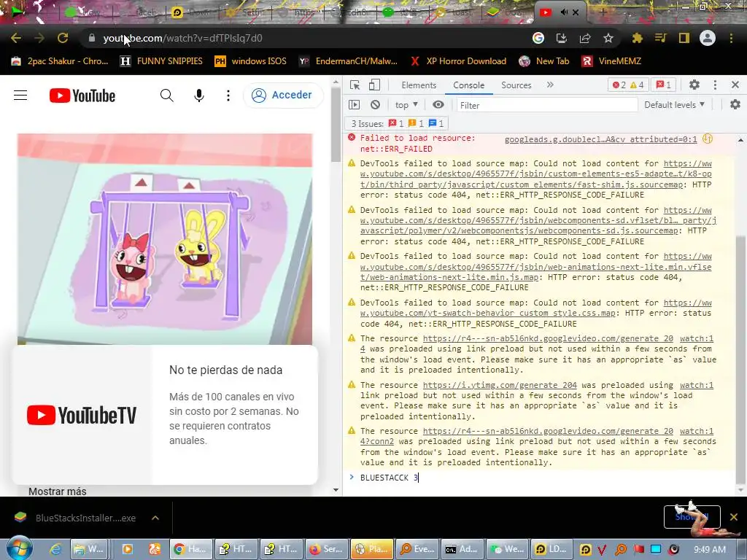Screen dimensions: 747x560
Task: Open the Google icon in address bar
Action: click(538, 38)
